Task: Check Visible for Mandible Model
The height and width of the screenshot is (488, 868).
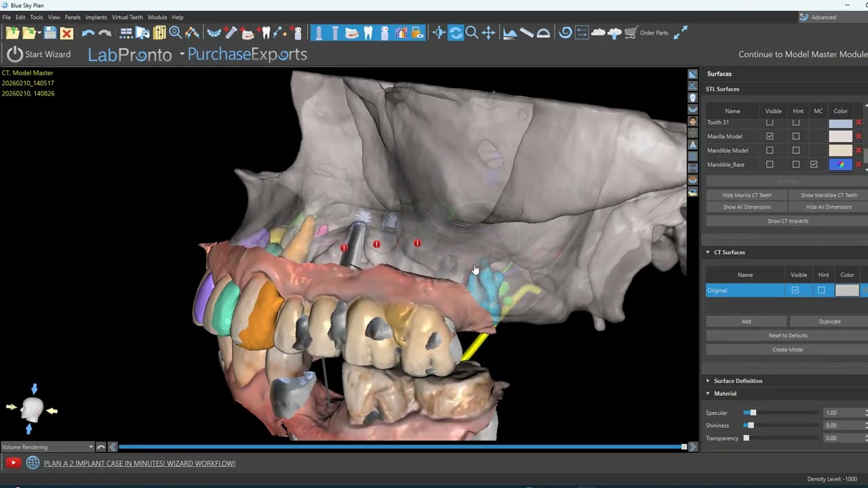Action: [769, 150]
